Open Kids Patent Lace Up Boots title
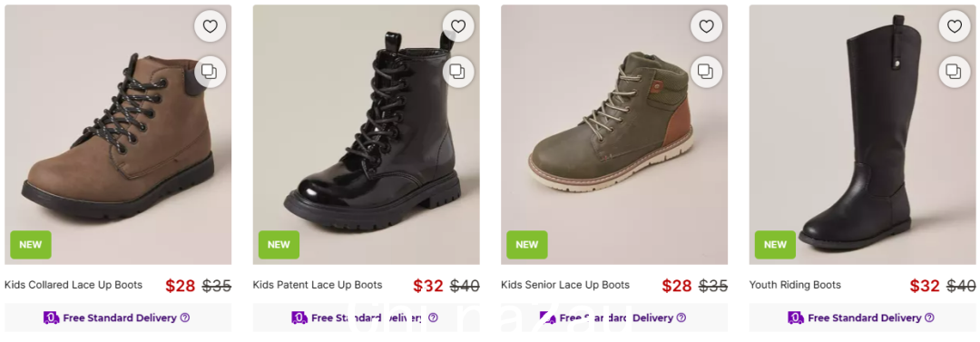The image size is (980, 342). pos(317,285)
